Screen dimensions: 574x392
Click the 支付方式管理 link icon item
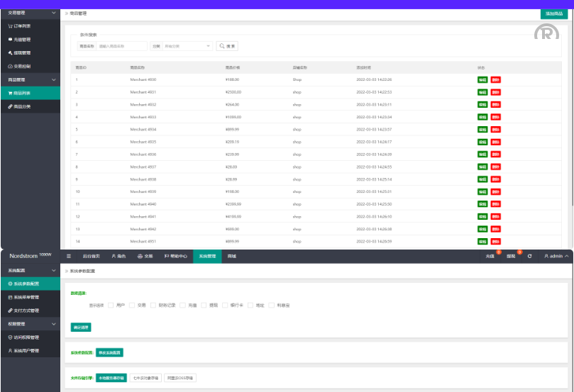10,310
